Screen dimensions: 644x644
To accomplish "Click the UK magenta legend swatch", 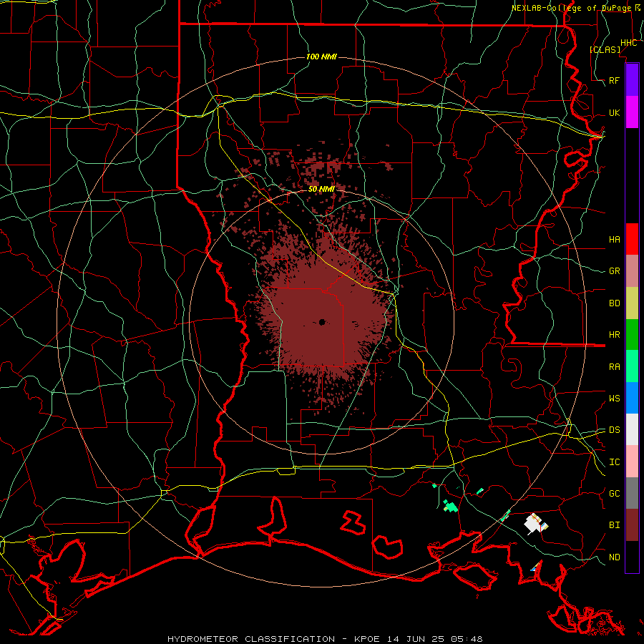I will click(x=632, y=112).
